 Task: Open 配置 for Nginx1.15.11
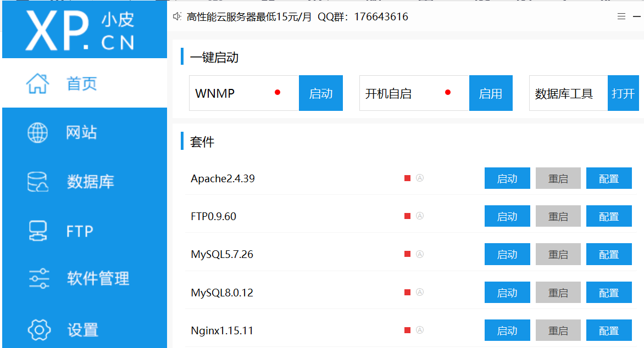[x=609, y=330]
